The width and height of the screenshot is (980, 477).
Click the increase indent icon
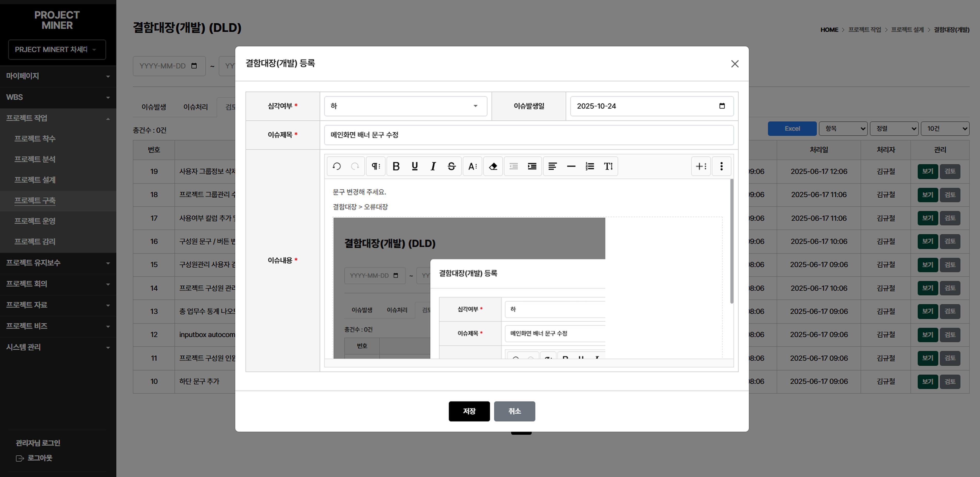532,166
